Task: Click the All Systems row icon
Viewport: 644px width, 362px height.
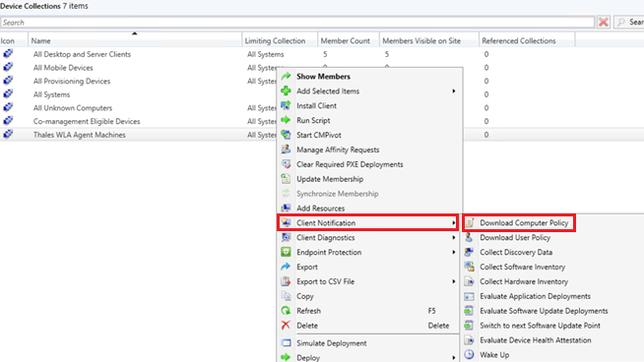Action: 8,93
